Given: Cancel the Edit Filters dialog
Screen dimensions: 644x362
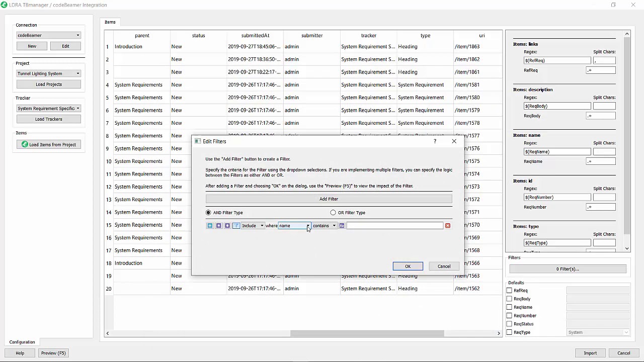Looking at the screenshot, I should pos(444,266).
